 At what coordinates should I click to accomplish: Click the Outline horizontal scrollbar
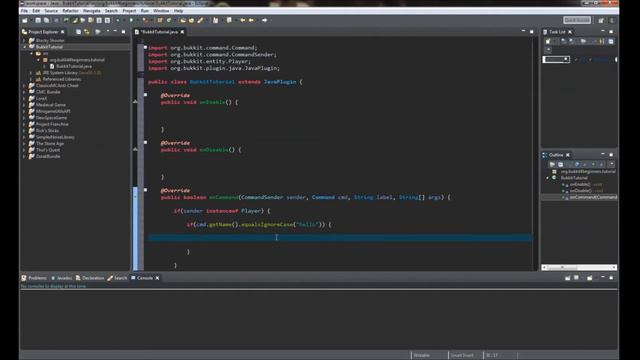(579, 268)
